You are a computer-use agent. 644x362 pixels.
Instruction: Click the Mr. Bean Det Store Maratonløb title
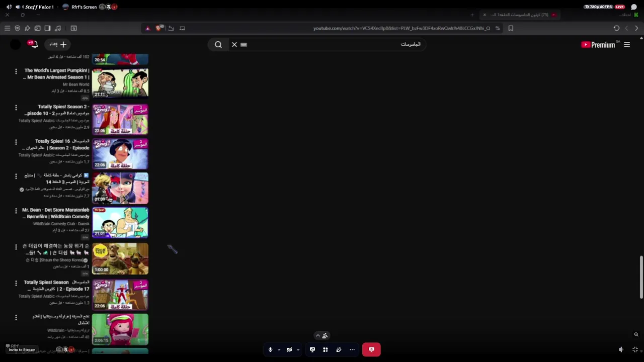(56, 213)
